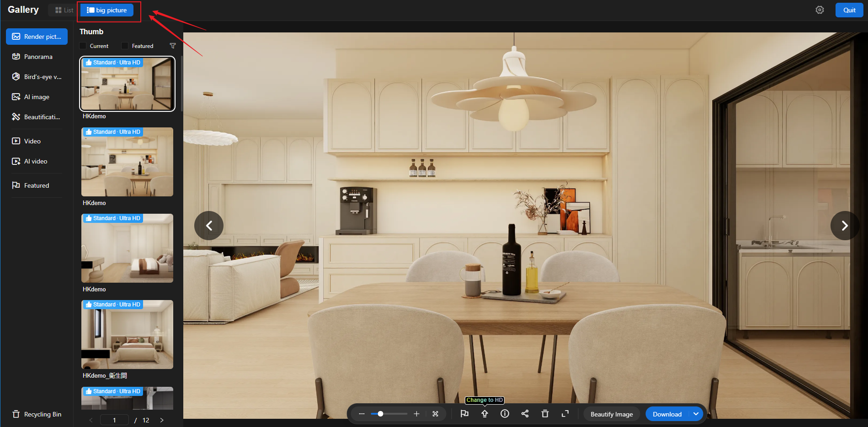
Task: Tick the Featured checkbox in Thumb panel
Action: pyautogui.click(x=125, y=46)
